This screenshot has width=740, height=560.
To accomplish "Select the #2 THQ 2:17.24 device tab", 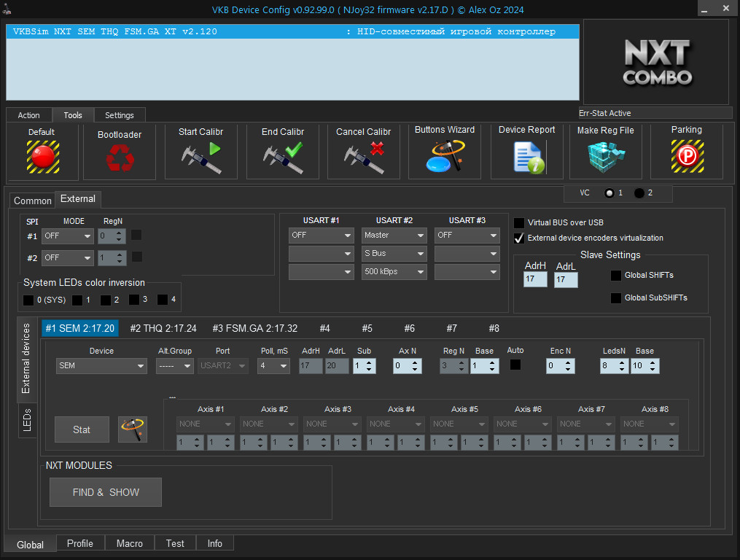I will point(163,328).
